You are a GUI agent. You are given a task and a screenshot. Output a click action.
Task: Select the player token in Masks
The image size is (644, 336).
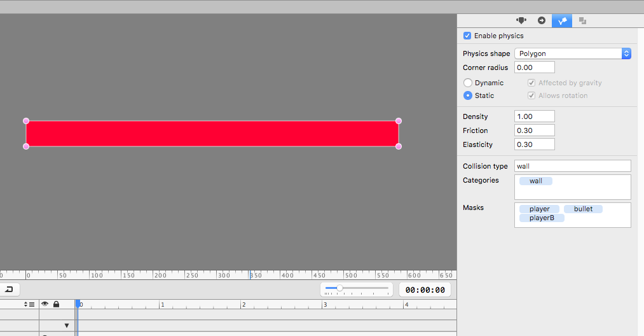click(x=539, y=209)
